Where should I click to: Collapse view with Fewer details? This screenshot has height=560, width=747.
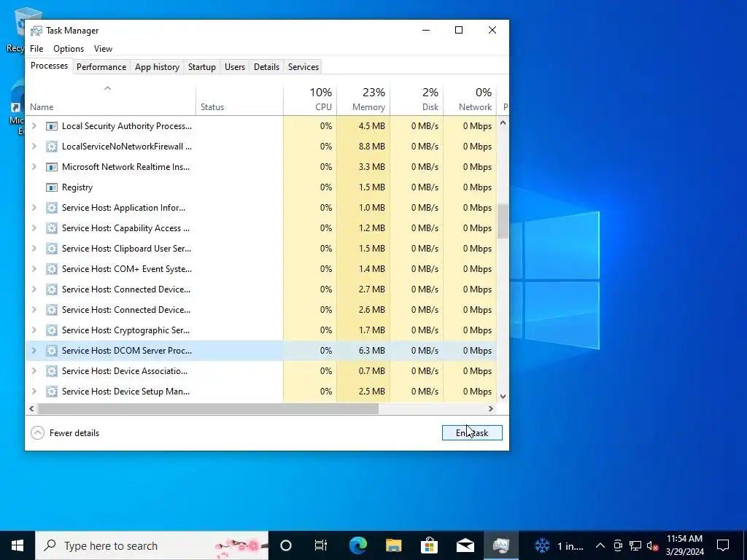click(65, 433)
